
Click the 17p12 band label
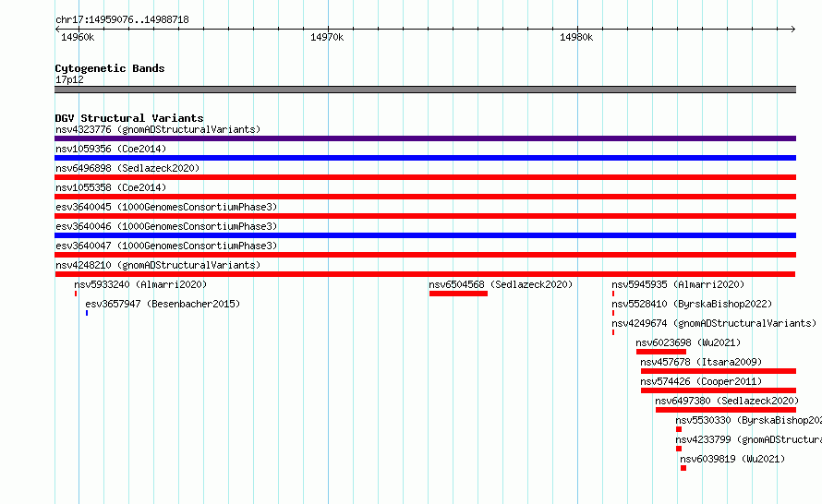[x=69, y=79]
